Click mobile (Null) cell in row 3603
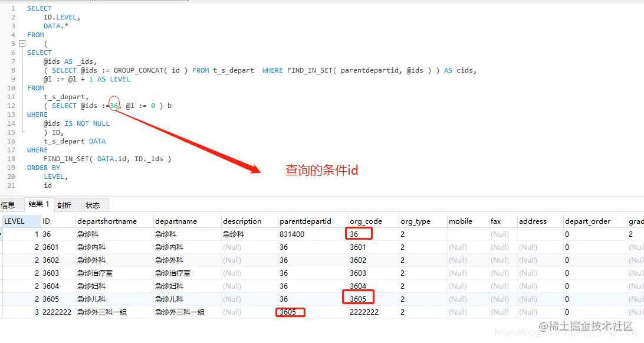 coord(468,273)
